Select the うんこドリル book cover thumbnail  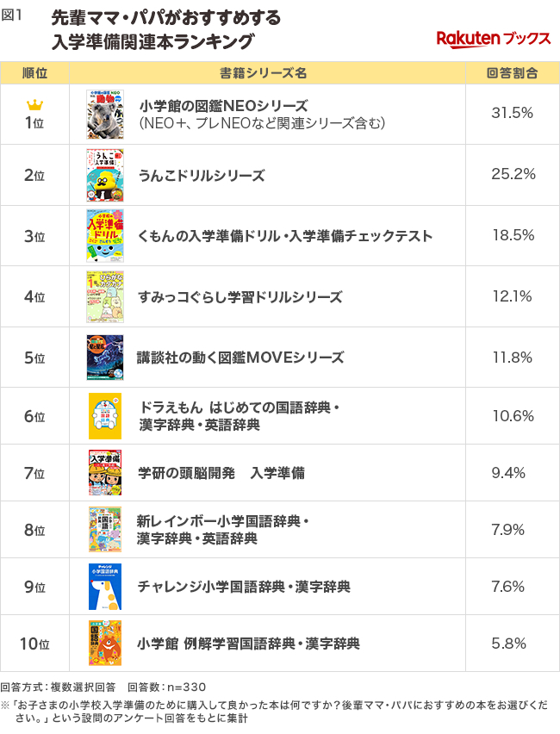[x=105, y=175]
